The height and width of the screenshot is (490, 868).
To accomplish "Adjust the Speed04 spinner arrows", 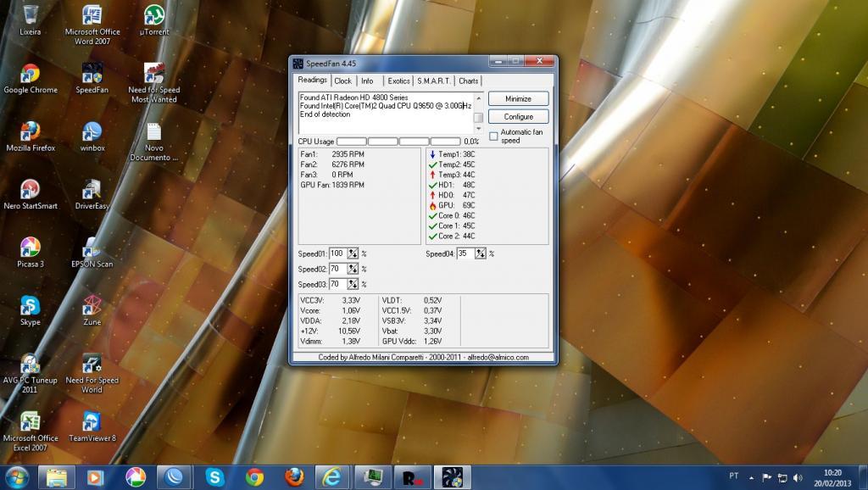I will (x=480, y=253).
